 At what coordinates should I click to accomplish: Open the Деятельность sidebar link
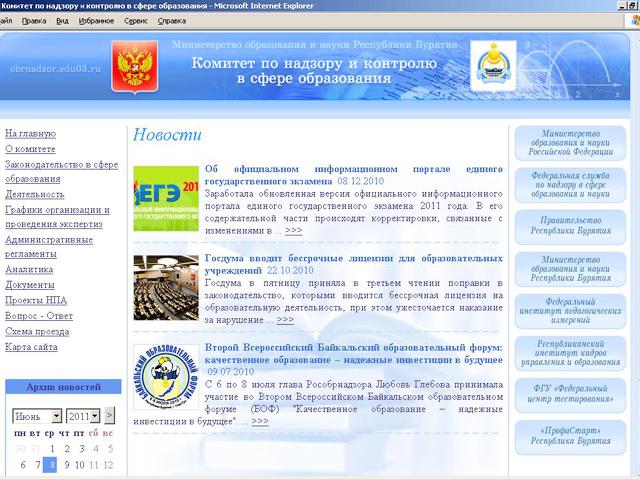pyautogui.click(x=35, y=194)
